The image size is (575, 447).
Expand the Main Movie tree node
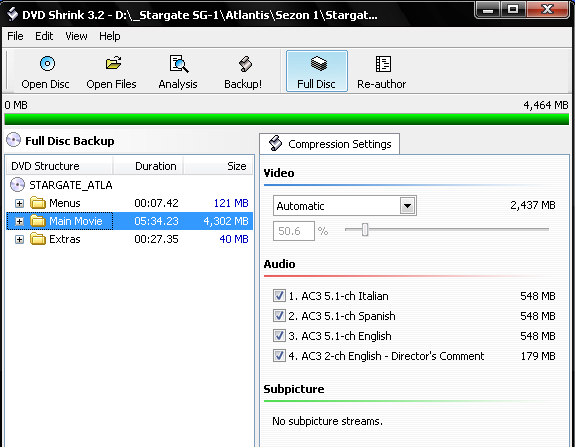pyautogui.click(x=19, y=221)
